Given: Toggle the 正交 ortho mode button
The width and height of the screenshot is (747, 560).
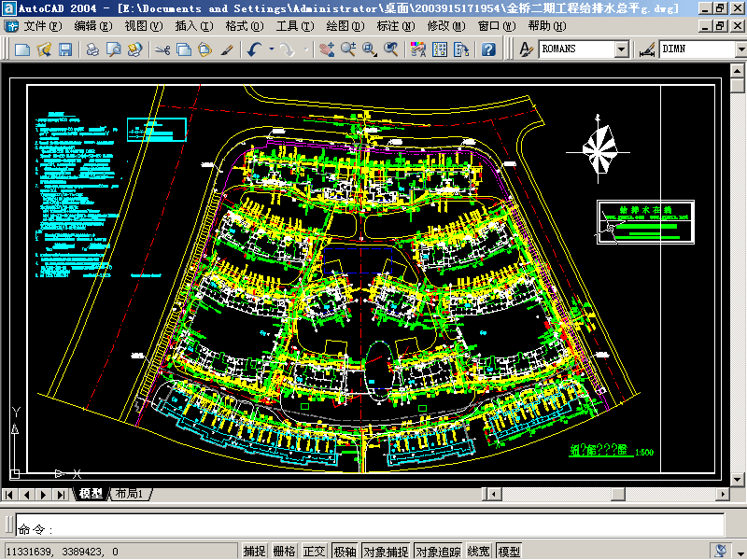Looking at the screenshot, I should (315, 551).
